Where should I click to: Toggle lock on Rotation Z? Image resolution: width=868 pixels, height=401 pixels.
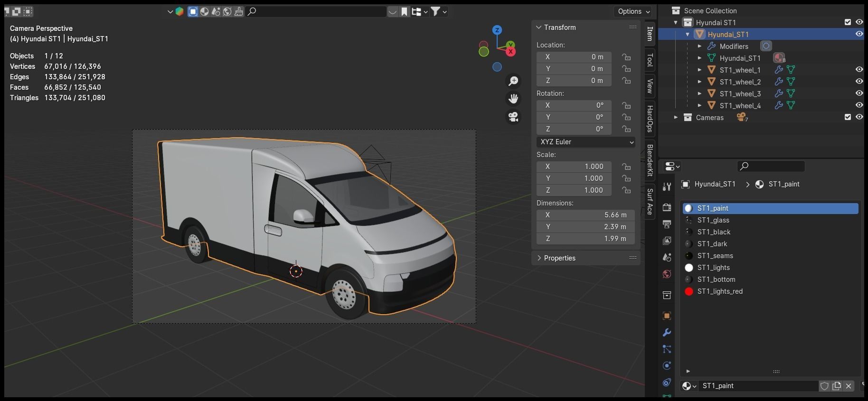pyautogui.click(x=626, y=129)
